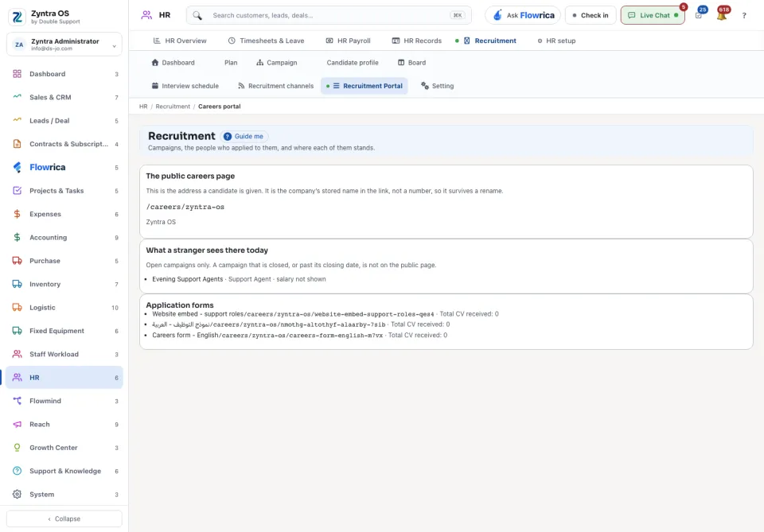Image resolution: width=764 pixels, height=532 pixels.
Task: Open the tasks checklist icon with badge 25
Action: tap(699, 16)
